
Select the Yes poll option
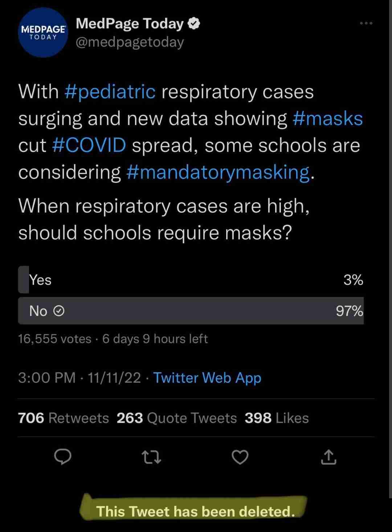pyautogui.click(x=191, y=280)
